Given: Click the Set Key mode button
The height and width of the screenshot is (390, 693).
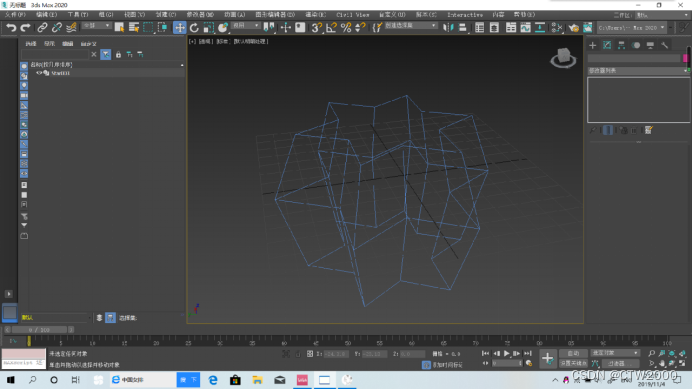Looking at the screenshot, I should [573, 363].
